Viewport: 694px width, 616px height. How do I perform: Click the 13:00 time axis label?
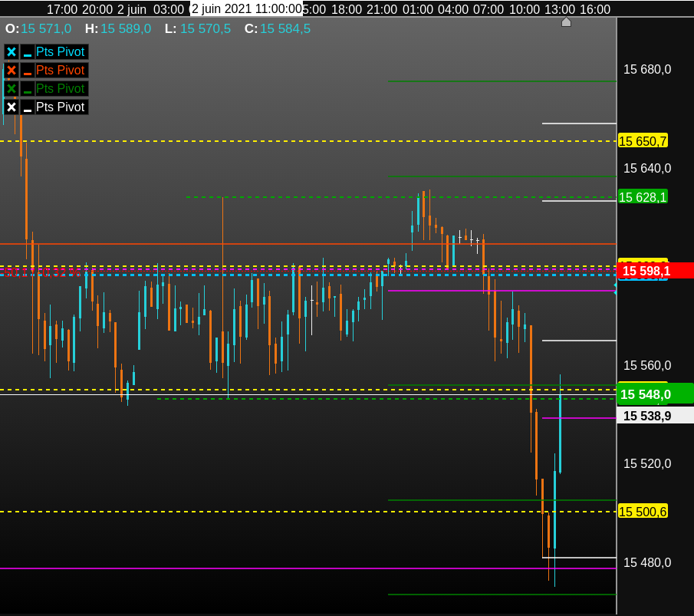[560, 9]
